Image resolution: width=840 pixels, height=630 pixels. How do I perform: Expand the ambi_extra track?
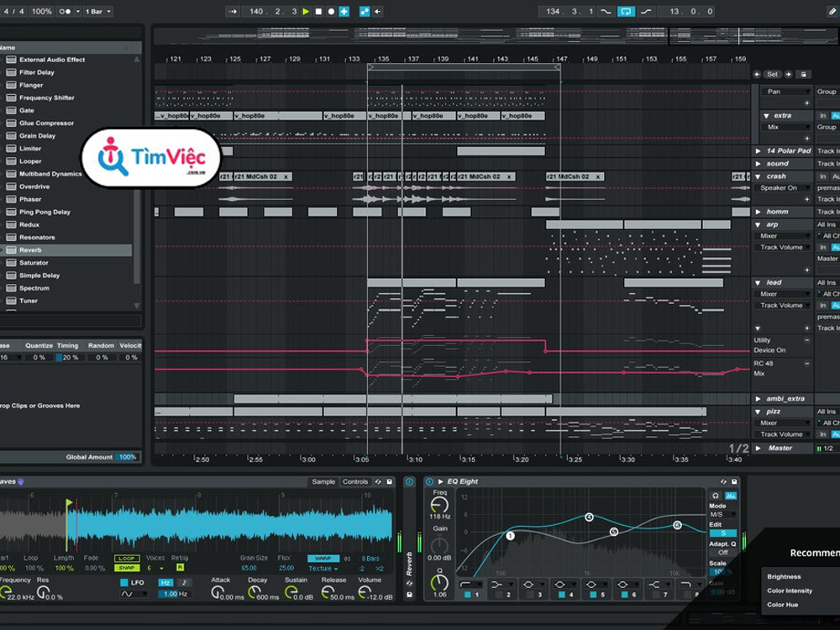click(x=758, y=398)
